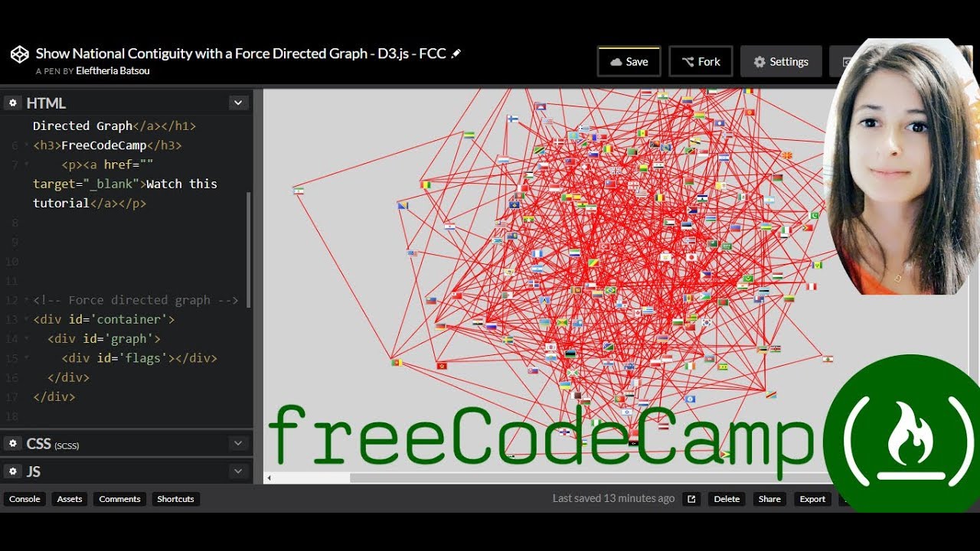
Task: Click comment 'Force directed graph' line
Action: coord(136,300)
